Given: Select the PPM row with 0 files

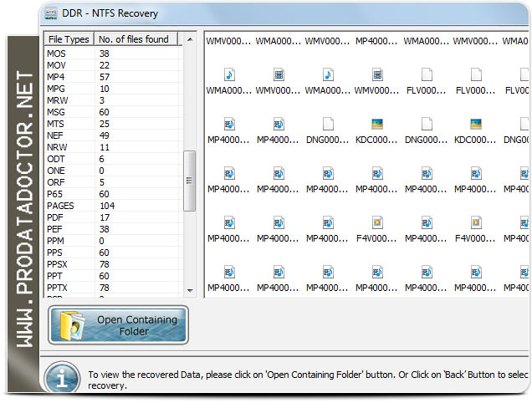Looking at the screenshot, I should (113, 241).
